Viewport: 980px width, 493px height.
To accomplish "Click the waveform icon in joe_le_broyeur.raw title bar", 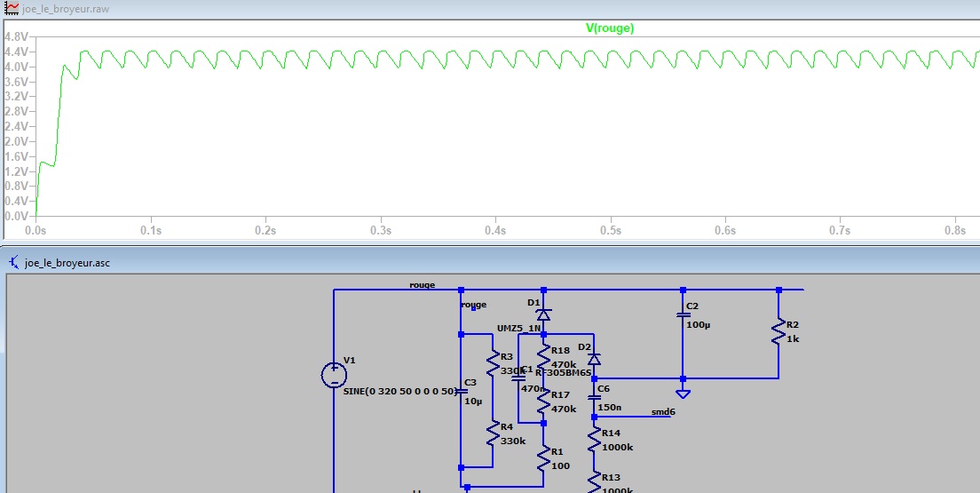I will coord(12,10).
